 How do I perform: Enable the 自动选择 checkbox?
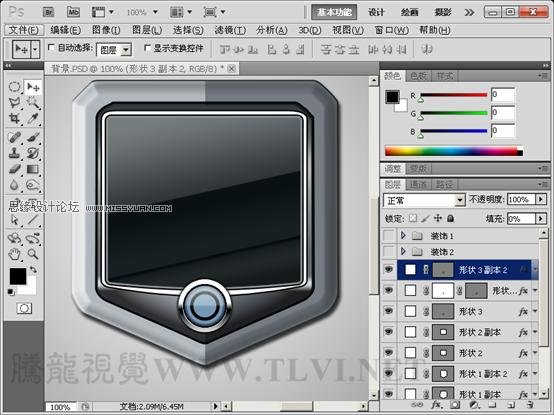click(51, 47)
